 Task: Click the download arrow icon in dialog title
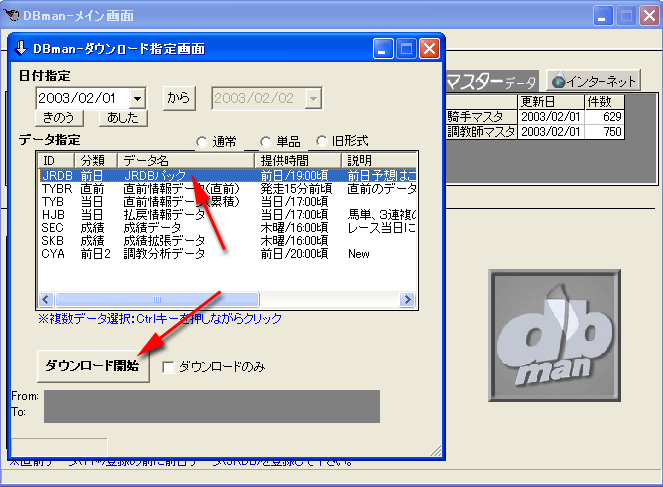click(22, 48)
